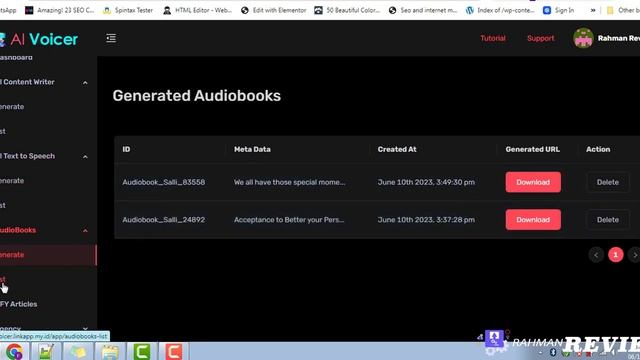Download Audiobook_Salli_83558
The width and height of the screenshot is (640, 360).
click(x=533, y=182)
